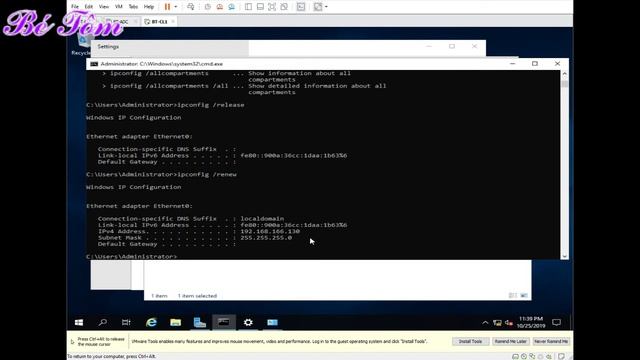Open the VM menu
Screen dimensions: 640x360
(119, 7)
